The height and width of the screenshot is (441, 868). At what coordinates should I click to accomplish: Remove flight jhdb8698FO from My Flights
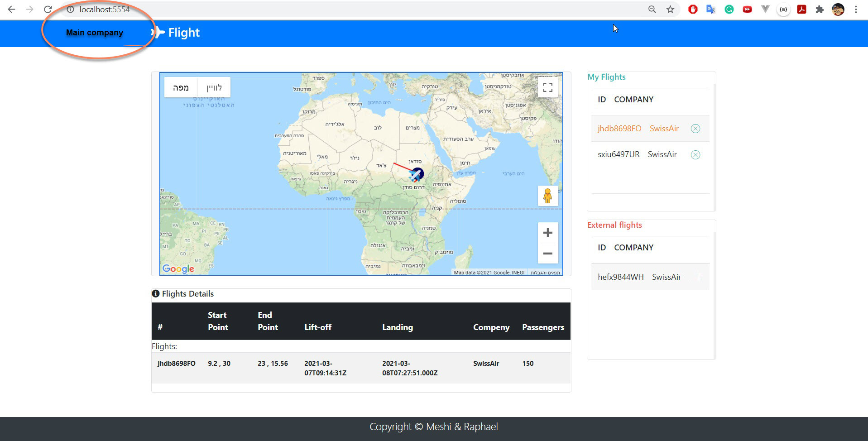[695, 129]
